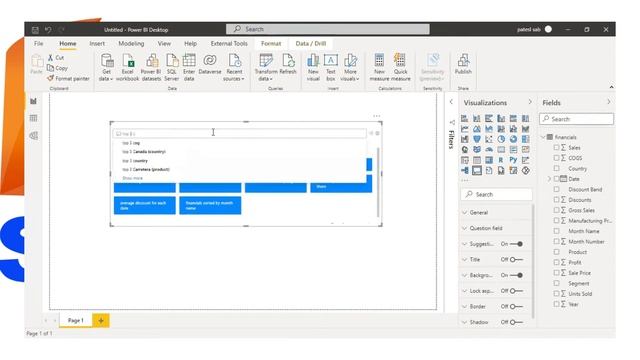Connect to a SQL Server database

pyautogui.click(x=171, y=67)
